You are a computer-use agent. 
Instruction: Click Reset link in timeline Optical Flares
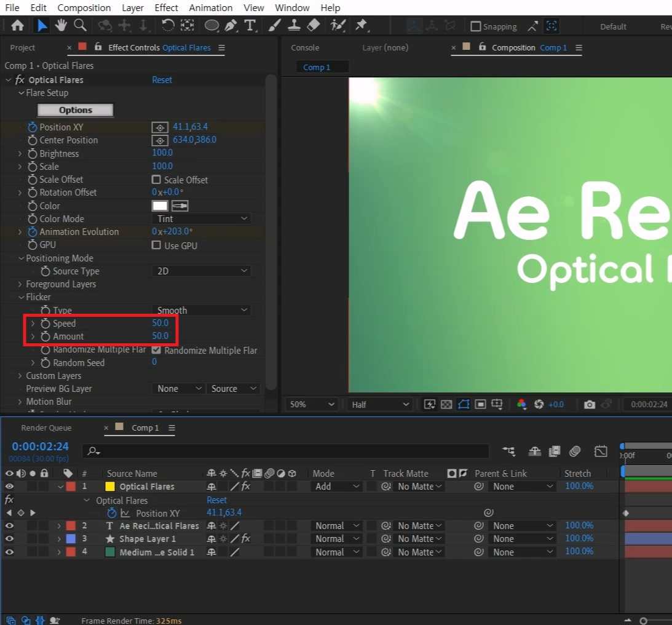point(217,500)
